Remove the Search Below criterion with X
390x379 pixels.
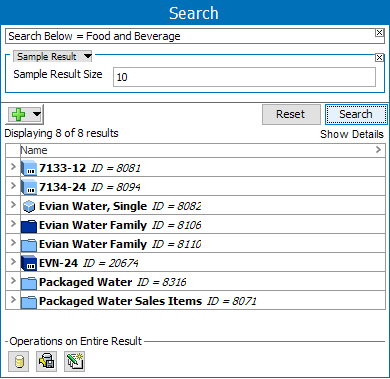pos(379,33)
